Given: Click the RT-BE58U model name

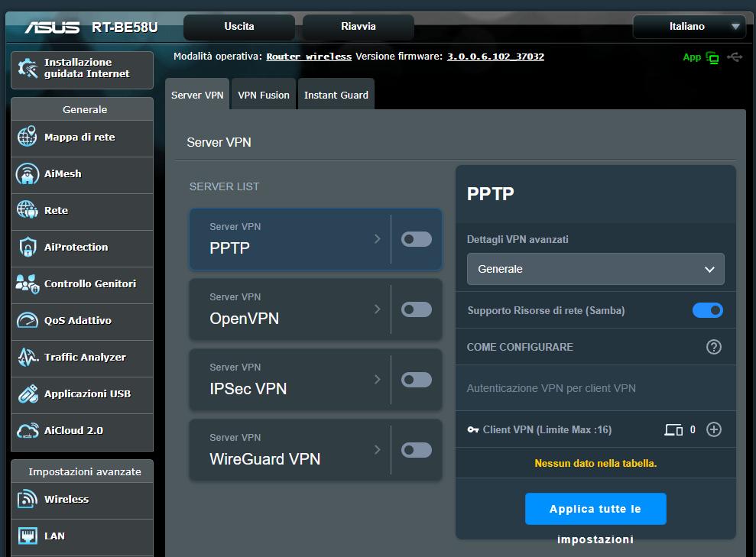Looking at the screenshot, I should click(x=125, y=28).
